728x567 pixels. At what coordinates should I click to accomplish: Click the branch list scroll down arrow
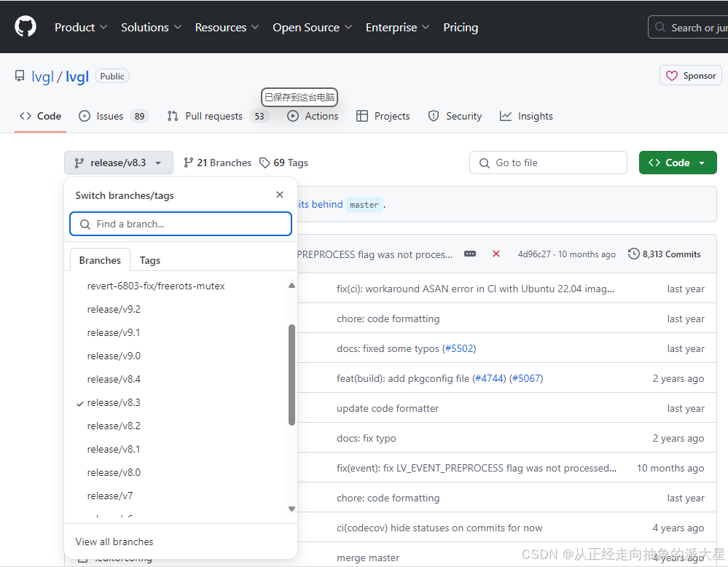tap(291, 509)
